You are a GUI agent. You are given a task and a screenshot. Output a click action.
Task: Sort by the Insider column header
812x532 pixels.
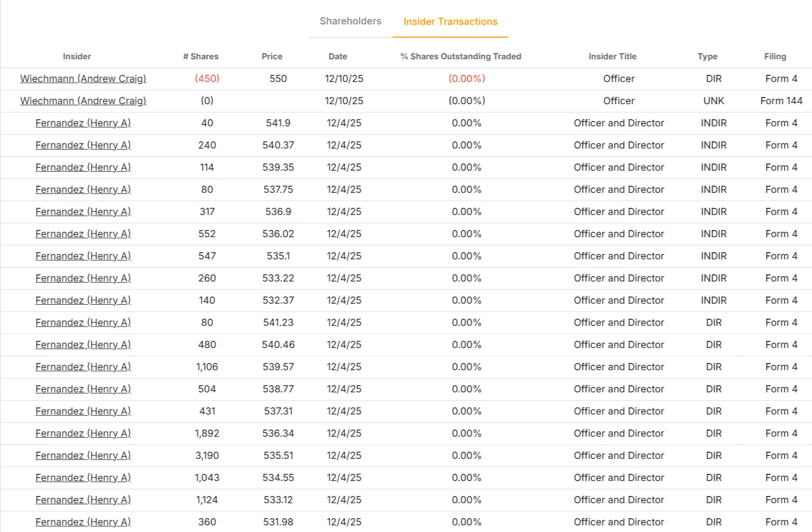click(x=76, y=57)
